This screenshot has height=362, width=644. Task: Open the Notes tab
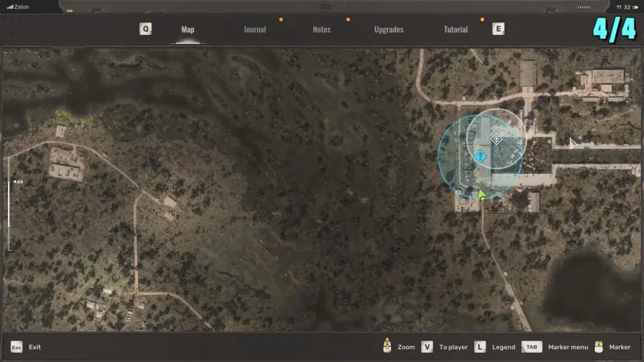point(321,30)
